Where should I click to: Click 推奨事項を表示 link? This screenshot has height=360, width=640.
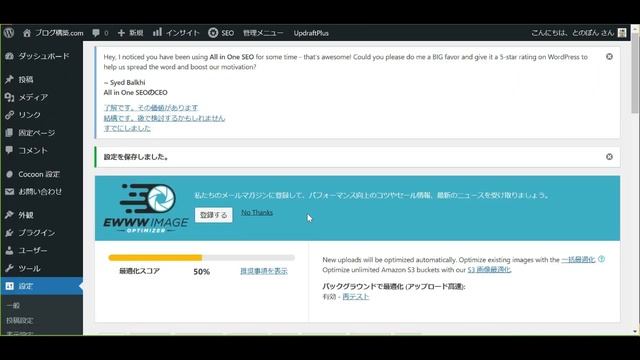264,271
